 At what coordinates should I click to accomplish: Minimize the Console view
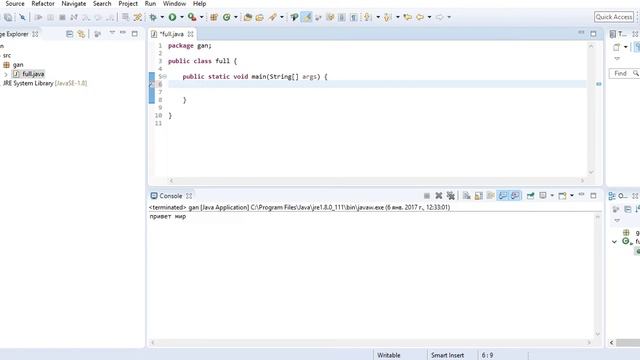(582, 195)
